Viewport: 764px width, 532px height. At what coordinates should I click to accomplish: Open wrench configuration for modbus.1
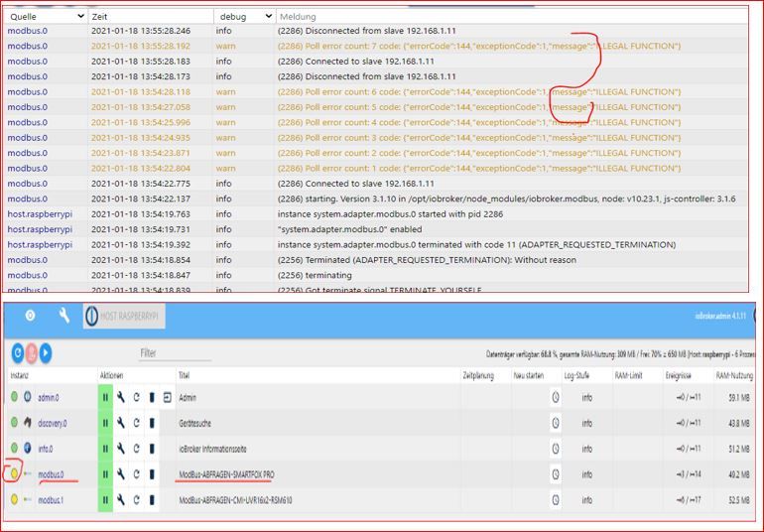(121, 500)
